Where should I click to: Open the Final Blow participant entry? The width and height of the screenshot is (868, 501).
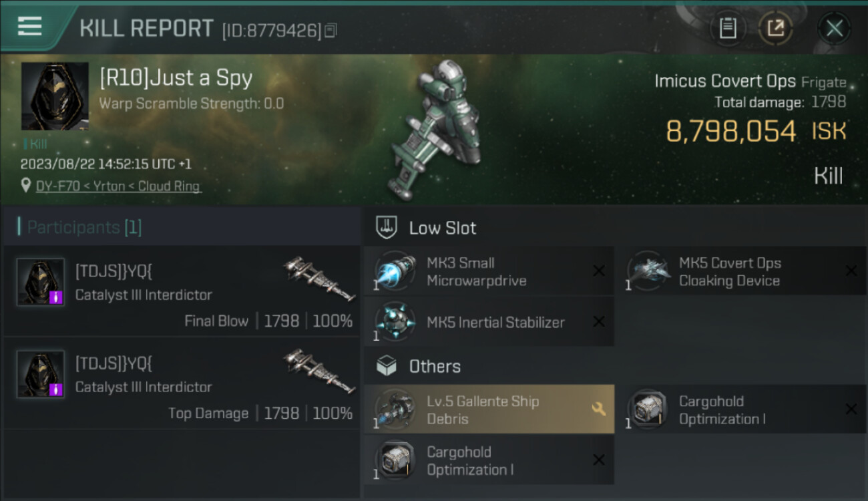[182, 291]
